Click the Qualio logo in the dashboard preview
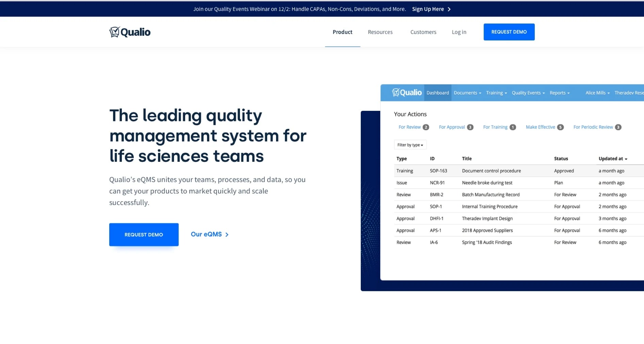 click(407, 92)
